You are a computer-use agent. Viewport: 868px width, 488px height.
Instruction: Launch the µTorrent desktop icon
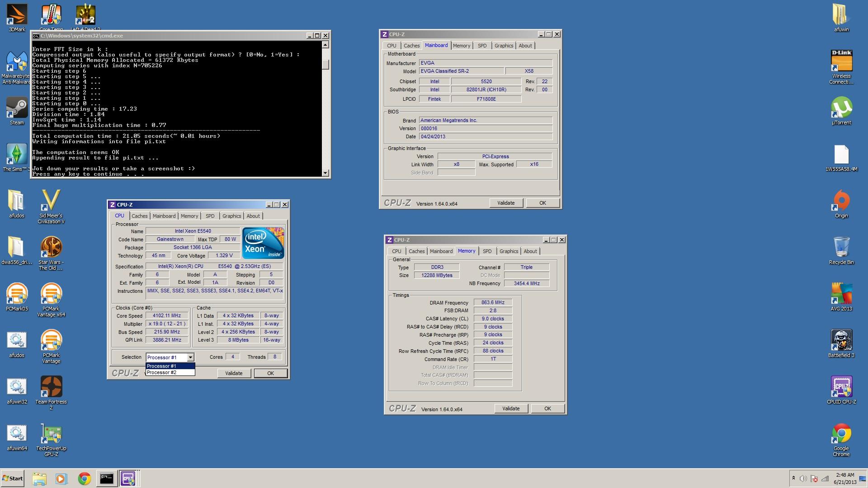(841, 111)
